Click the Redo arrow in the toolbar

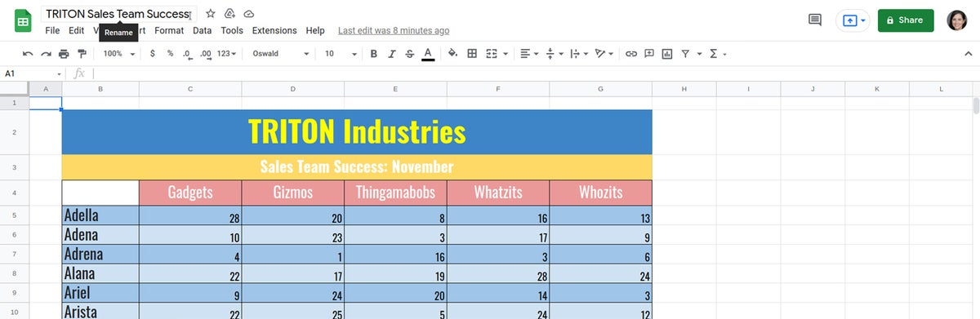coord(46,54)
